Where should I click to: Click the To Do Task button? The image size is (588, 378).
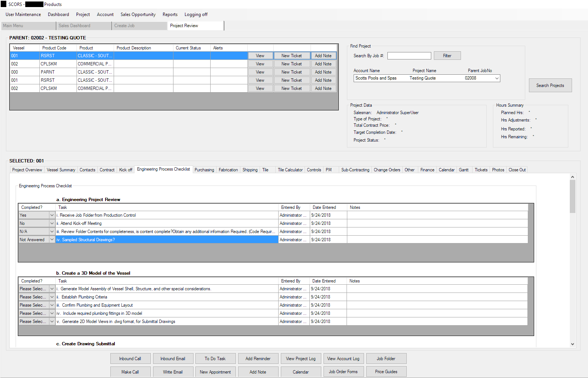[x=215, y=359]
